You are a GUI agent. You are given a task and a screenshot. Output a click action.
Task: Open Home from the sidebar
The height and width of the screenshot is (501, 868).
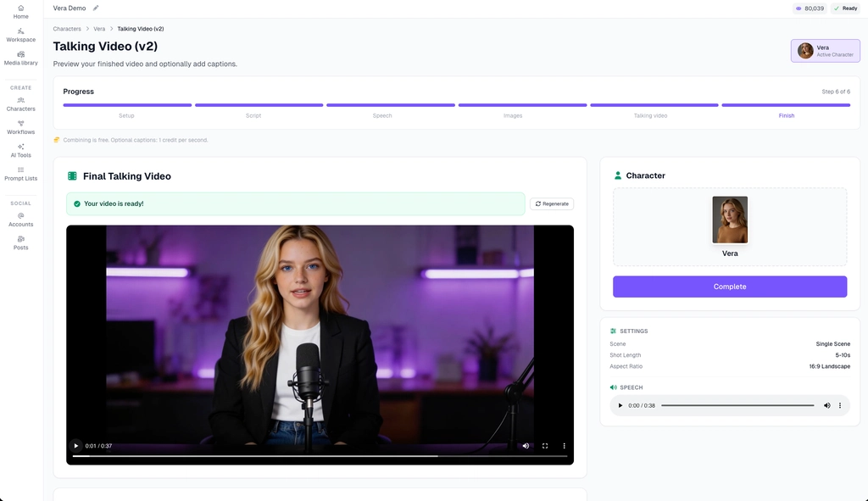coord(20,12)
